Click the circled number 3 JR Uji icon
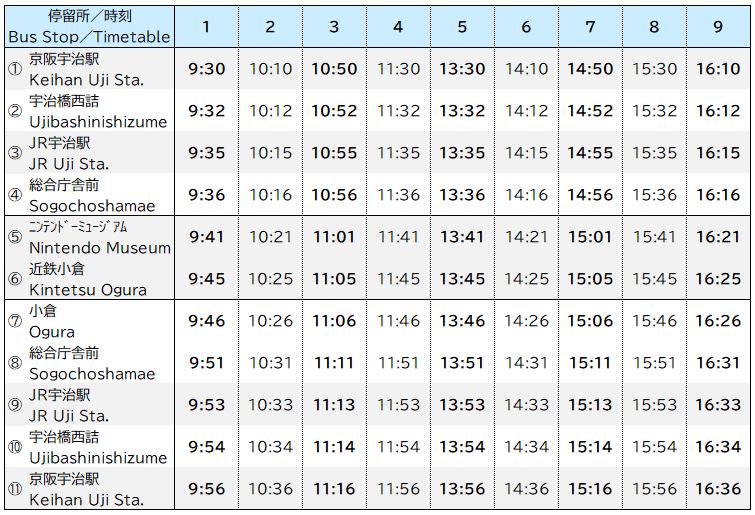The width and height of the screenshot is (755, 515). [15, 153]
